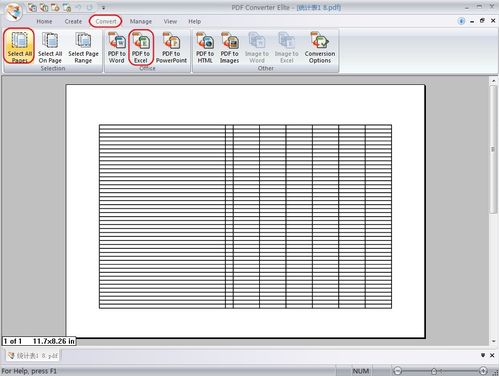Click the vertical scrollbar thumb
Image resolution: width=499 pixels, height=376 pixels.
[494, 149]
